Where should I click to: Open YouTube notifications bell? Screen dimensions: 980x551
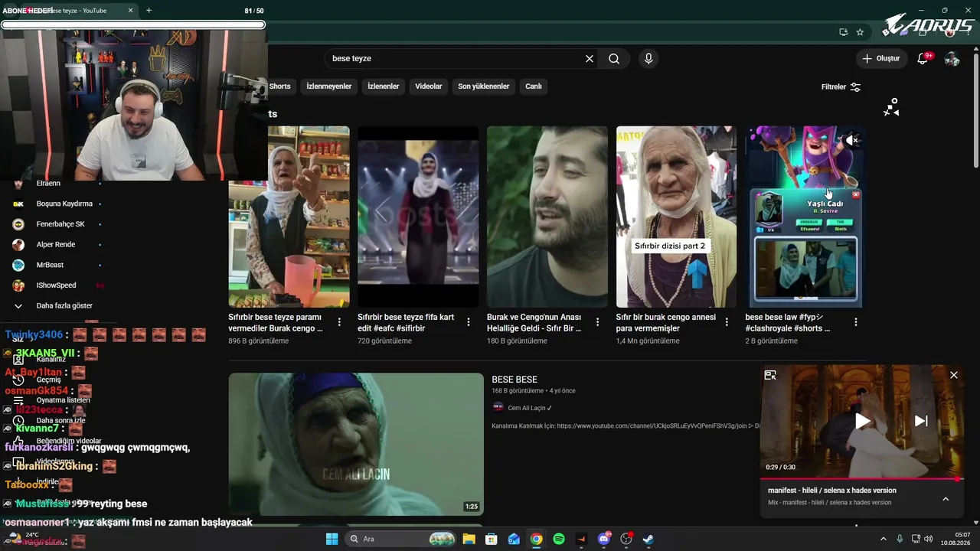923,59
